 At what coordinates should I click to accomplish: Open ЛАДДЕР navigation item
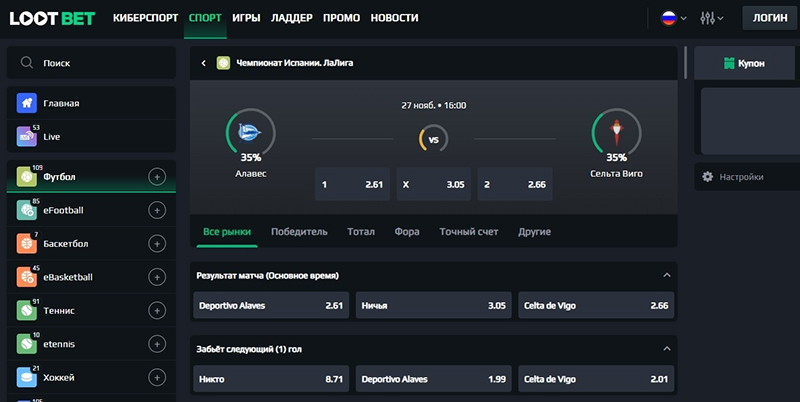click(x=292, y=18)
